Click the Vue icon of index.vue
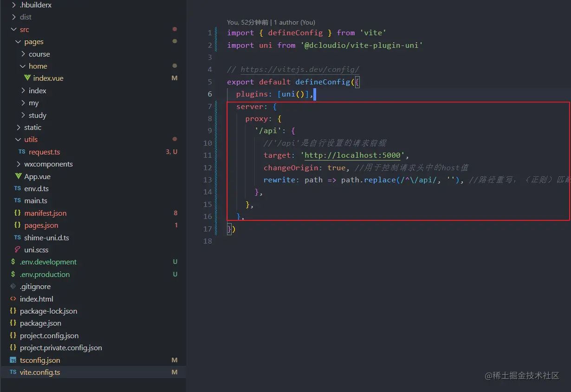This screenshot has width=571, height=392. pos(27,78)
